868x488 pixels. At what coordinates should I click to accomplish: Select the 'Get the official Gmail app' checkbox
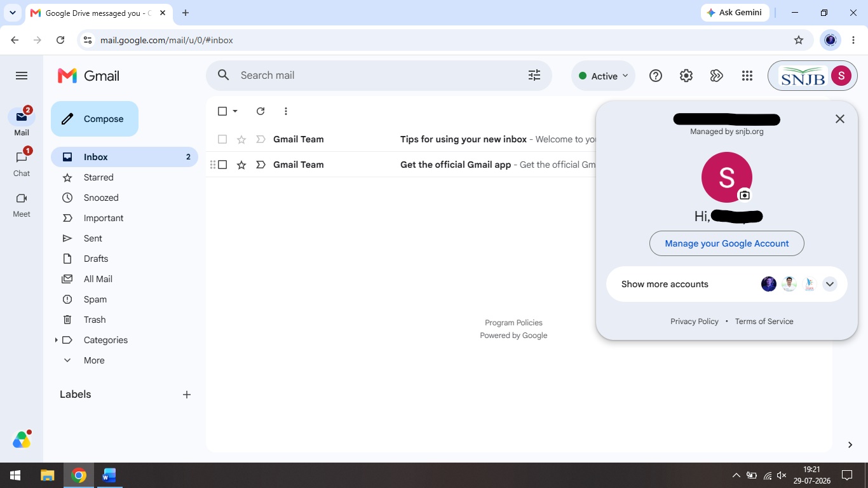(x=222, y=165)
